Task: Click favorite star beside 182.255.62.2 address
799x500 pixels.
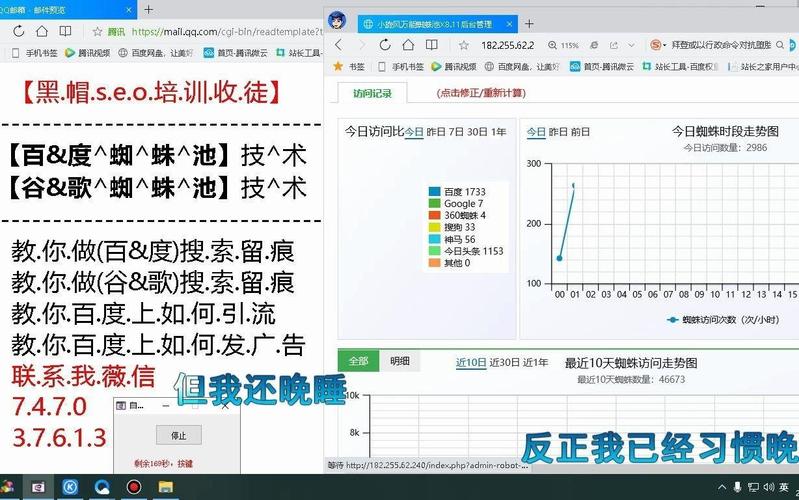Action: 463,45
